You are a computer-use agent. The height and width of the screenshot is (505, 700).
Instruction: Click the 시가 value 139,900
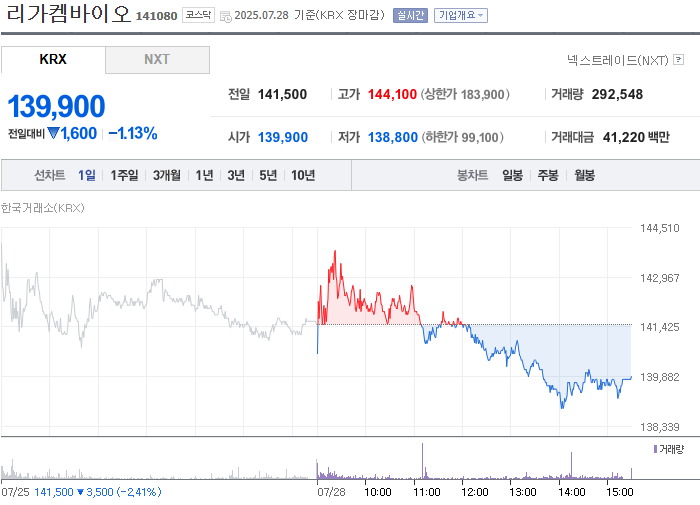[x=283, y=137]
